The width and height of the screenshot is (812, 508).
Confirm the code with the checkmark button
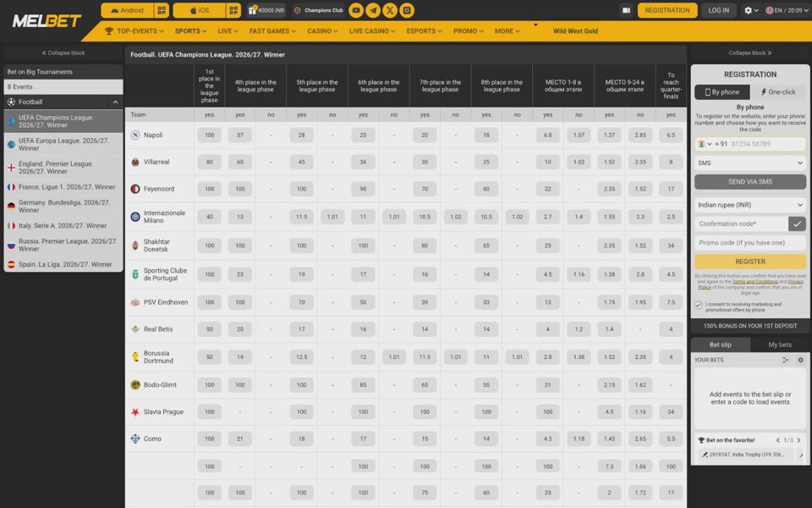[797, 224]
